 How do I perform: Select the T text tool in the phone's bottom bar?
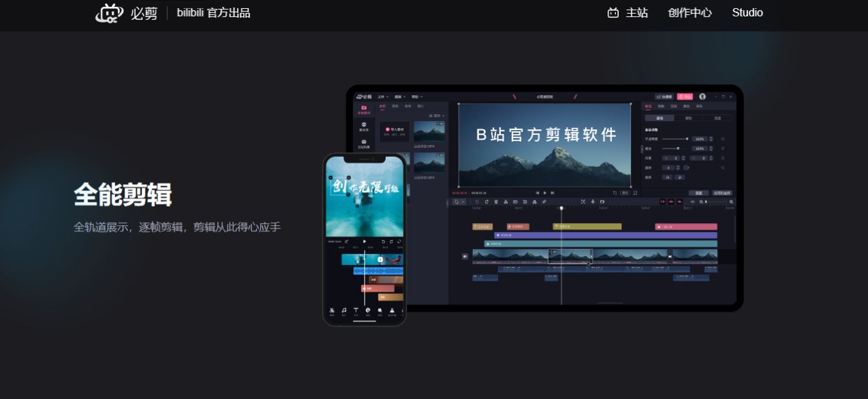[356, 311]
